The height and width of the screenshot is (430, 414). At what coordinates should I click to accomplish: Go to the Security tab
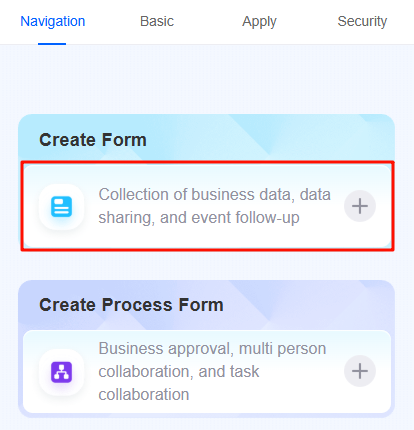click(x=362, y=21)
